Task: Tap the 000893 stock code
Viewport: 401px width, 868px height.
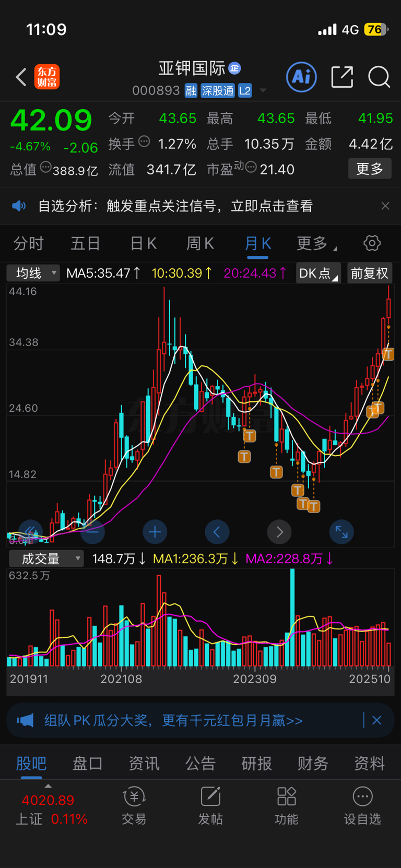Action: pyautogui.click(x=156, y=91)
